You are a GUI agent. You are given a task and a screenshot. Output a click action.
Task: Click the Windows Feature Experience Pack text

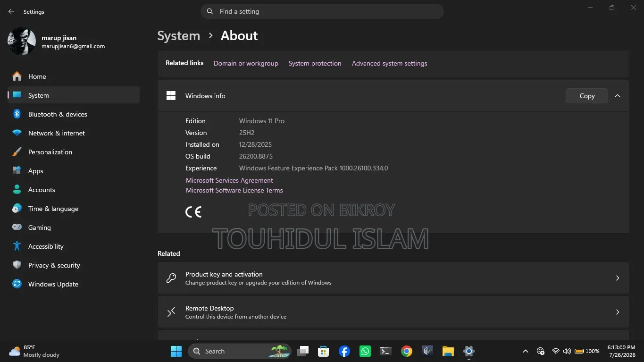313,168
